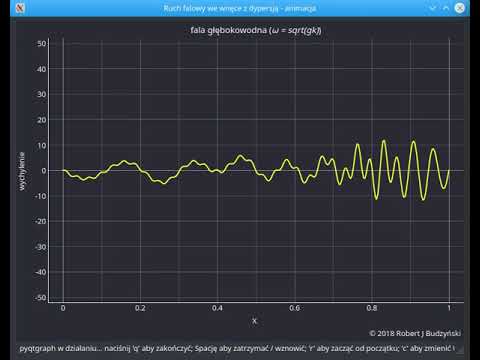Click the x-axis tick label 1
Image resolution: width=480 pixels, height=360 pixels.
(449, 308)
